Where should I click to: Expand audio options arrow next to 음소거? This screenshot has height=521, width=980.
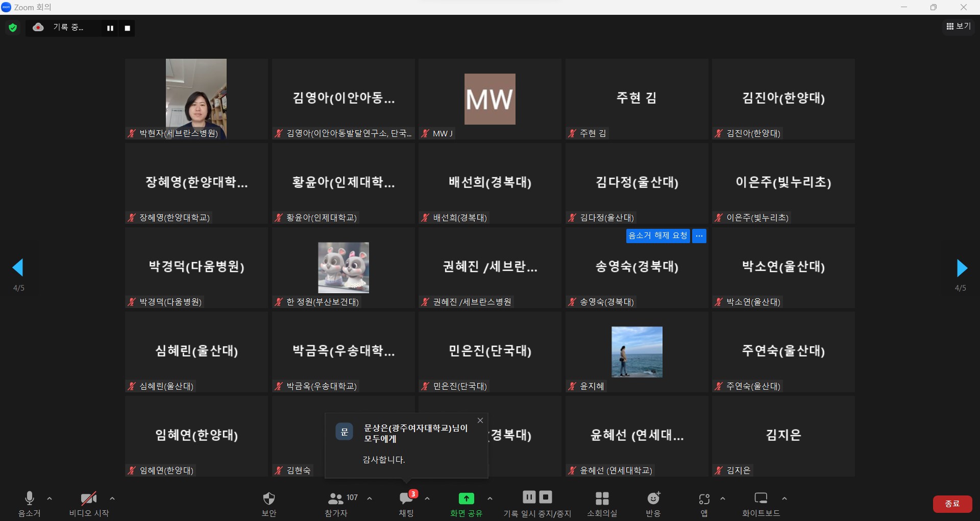(x=50, y=499)
